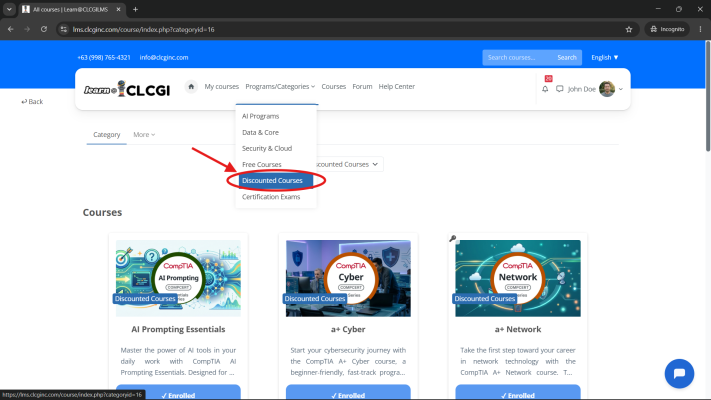This screenshot has height=400, width=711.
Task: Click the a+ Cyber course title
Action: pyautogui.click(x=348, y=329)
